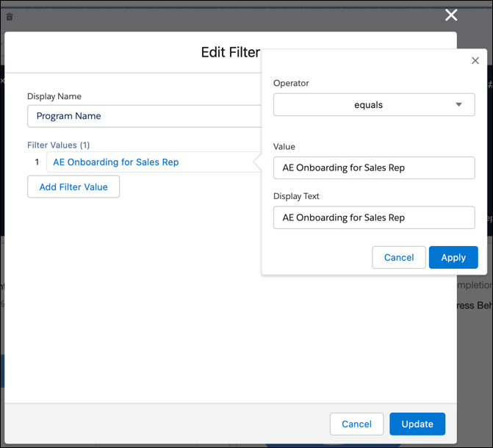Click the trash delete icon at top left
The height and width of the screenshot is (448, 493).
[x=10, y=17]
